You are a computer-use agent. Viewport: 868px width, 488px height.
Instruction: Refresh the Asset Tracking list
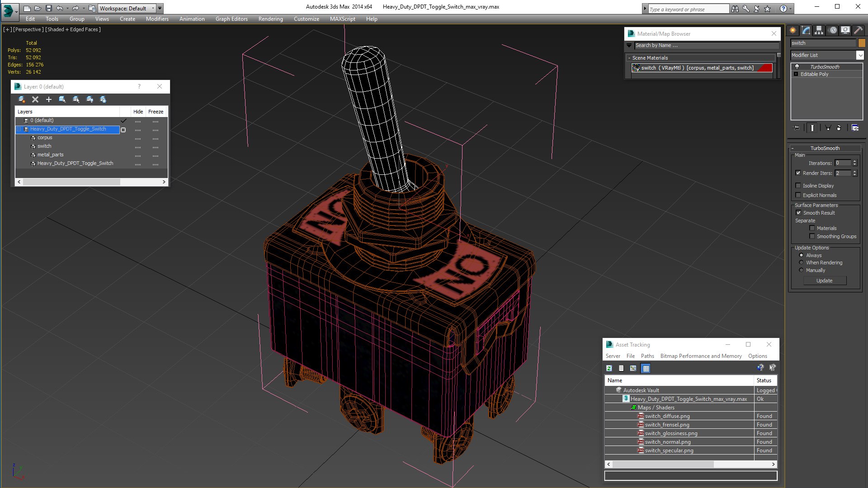pos(609,368)
